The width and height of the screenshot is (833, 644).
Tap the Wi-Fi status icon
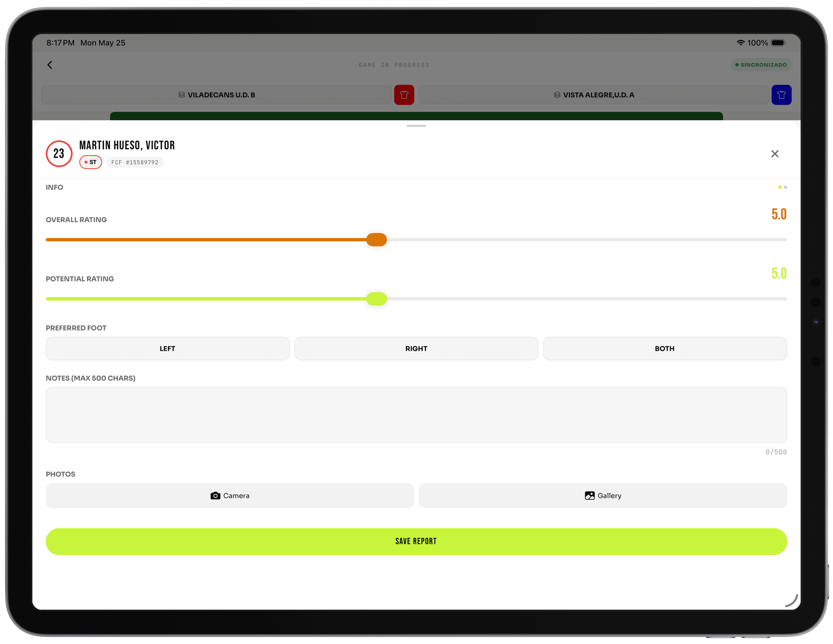(740, 43)
